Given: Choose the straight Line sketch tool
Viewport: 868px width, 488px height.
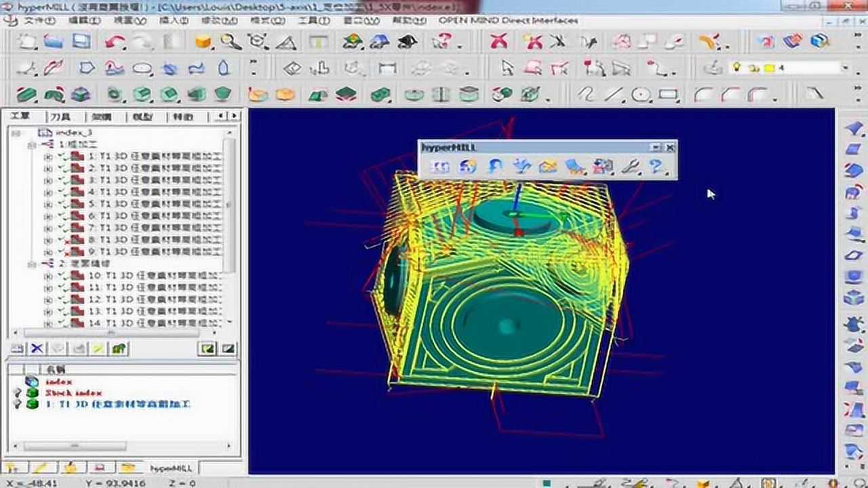Looking at the screenshot, I should pyautogui.click(x=614, y=94).
